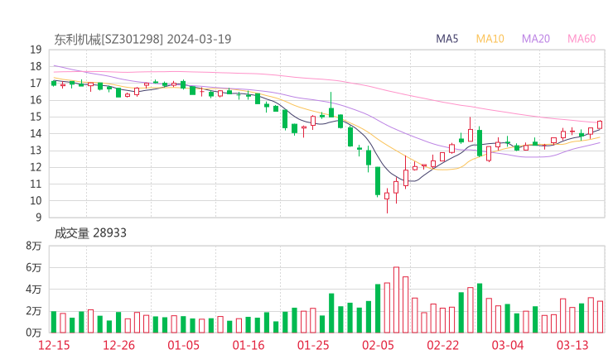This screenshot has width=613, height=364.
Task: Click the 01-16 date axis label
Action: [x=249, y=345]
